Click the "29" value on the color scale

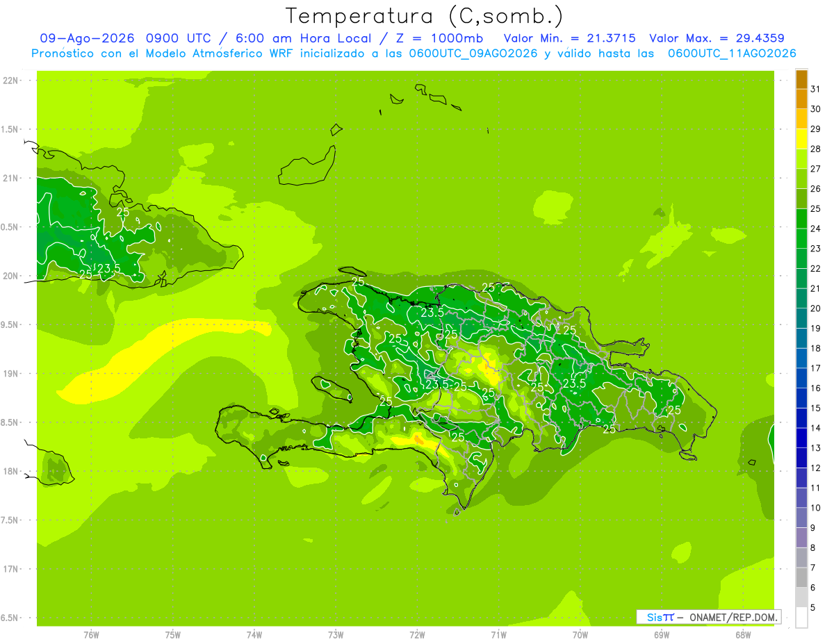click(816, 129)
